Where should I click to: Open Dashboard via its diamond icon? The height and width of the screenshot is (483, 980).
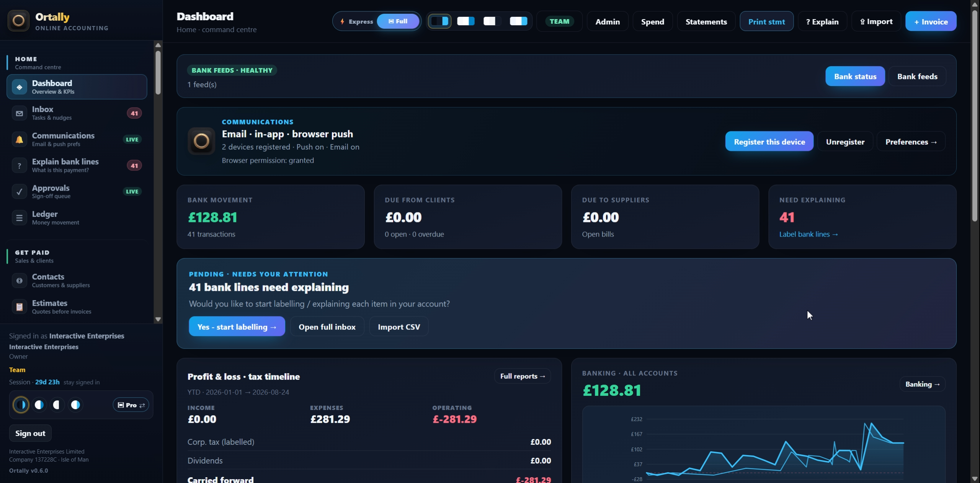tap(19, 87)
